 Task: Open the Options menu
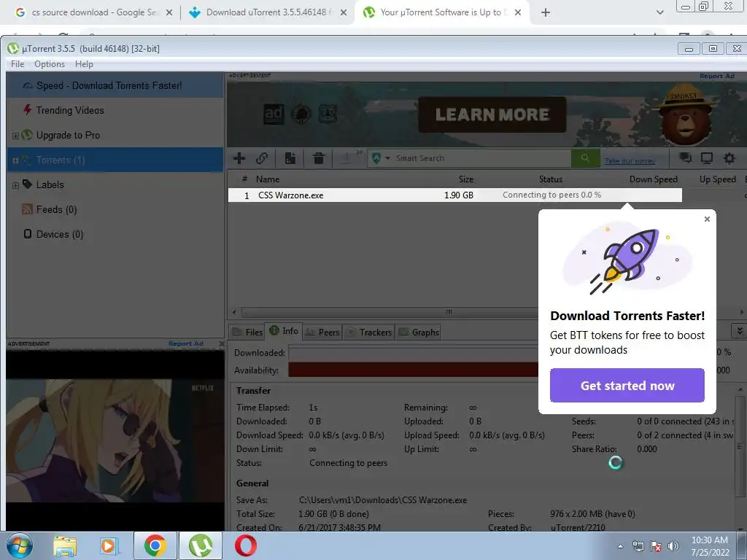[50, 64]
